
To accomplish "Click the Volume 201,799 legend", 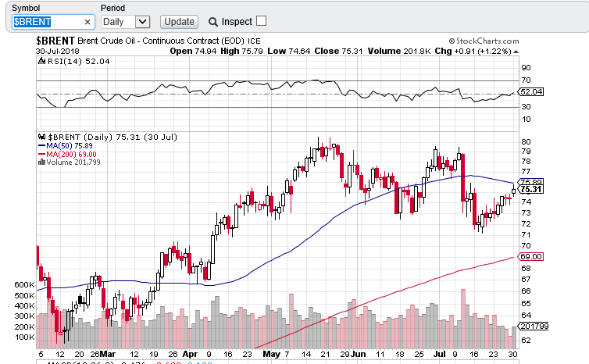I will (x=73, y=162).
